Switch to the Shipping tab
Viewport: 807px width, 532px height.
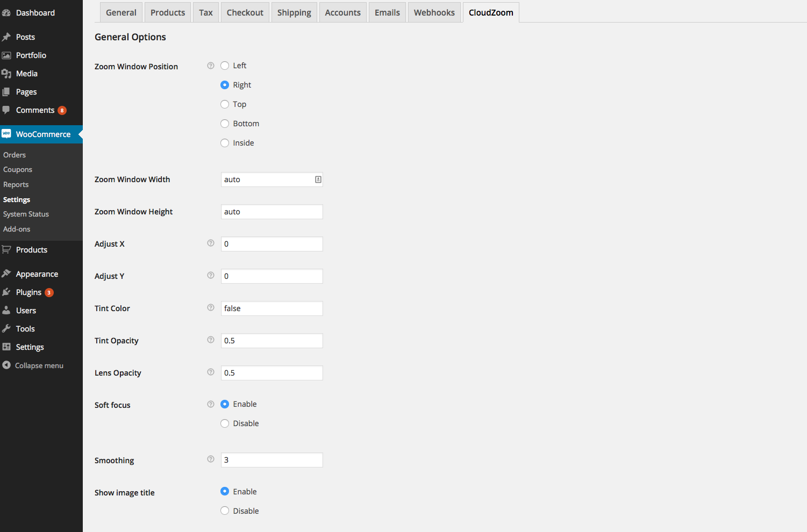click(x=294, y=12)
